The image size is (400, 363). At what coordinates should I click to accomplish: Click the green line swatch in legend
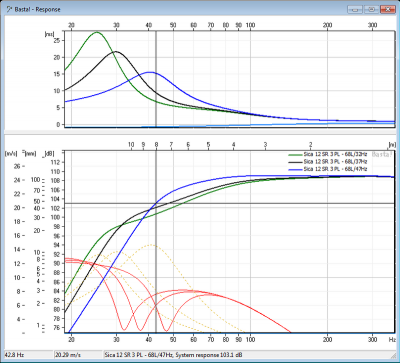pos(295,155)
